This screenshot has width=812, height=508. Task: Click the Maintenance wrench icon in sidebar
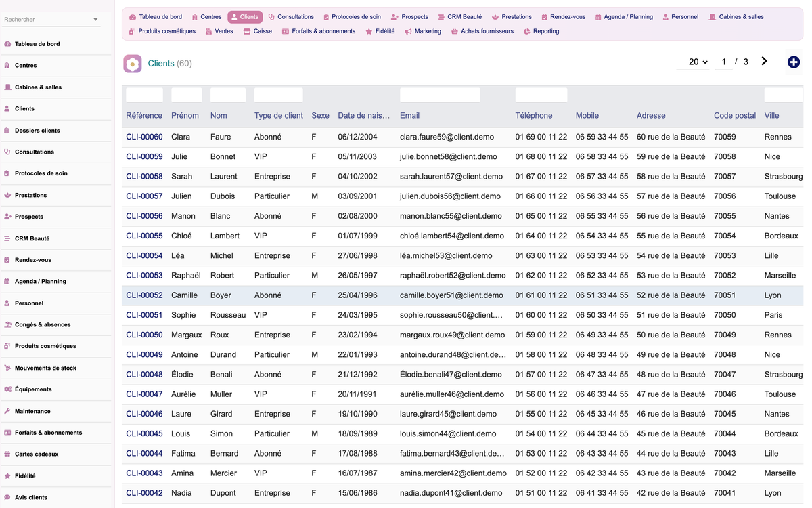pos(7,411)
